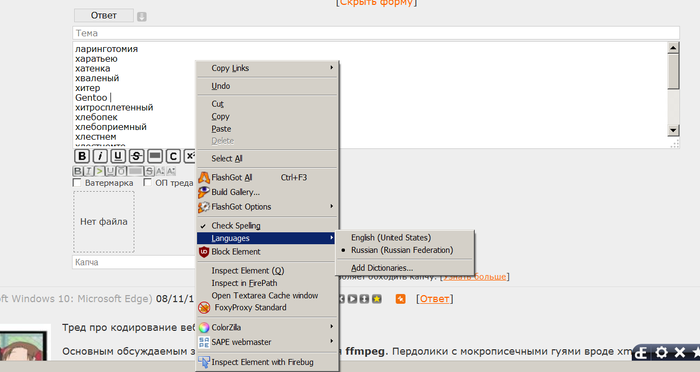
Task: Click the superscript x² formatting button
Action: [x=190, y=156]
